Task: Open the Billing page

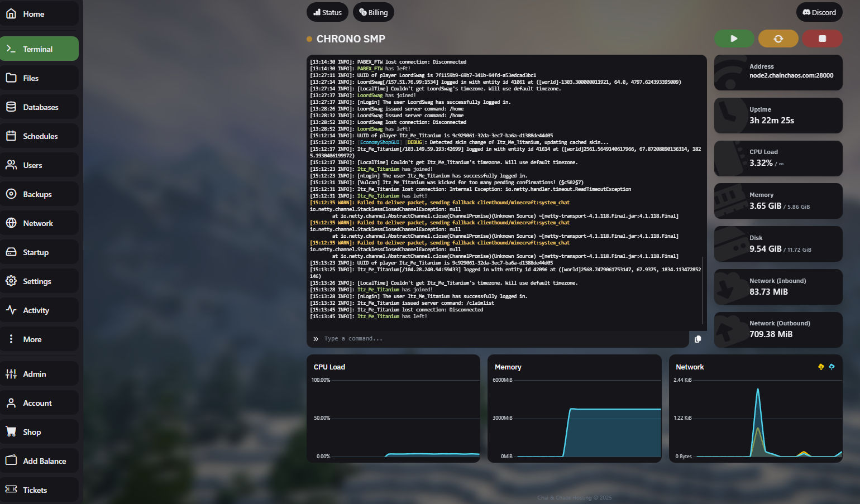Action: pyautogui.click(x=373, y=12)
